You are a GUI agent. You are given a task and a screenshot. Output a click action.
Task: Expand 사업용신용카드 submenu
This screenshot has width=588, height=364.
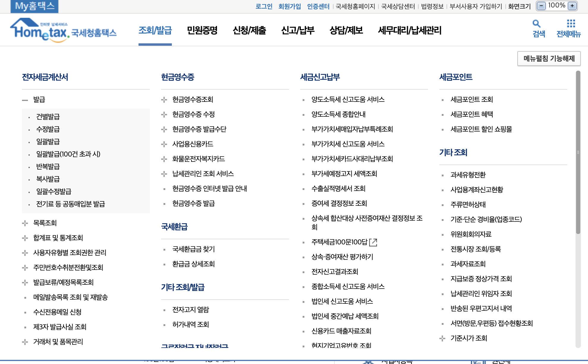(x=164, y=144)
